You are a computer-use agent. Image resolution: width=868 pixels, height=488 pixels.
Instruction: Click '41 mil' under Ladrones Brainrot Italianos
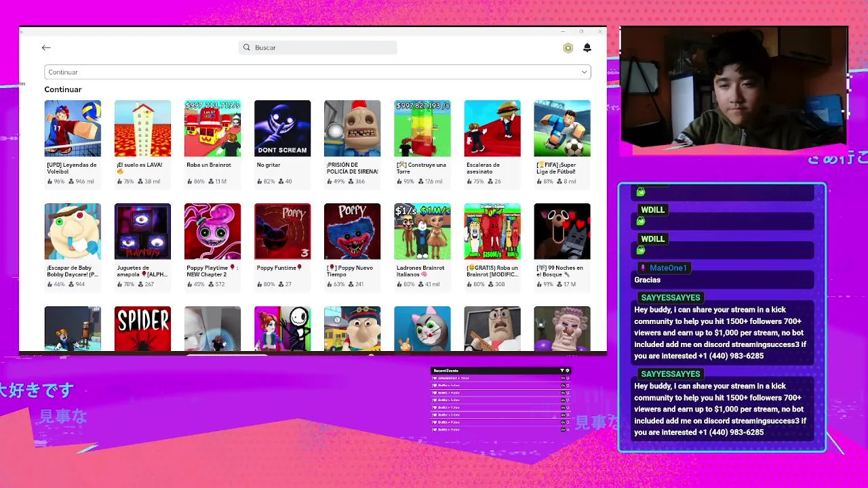[431, 285]
